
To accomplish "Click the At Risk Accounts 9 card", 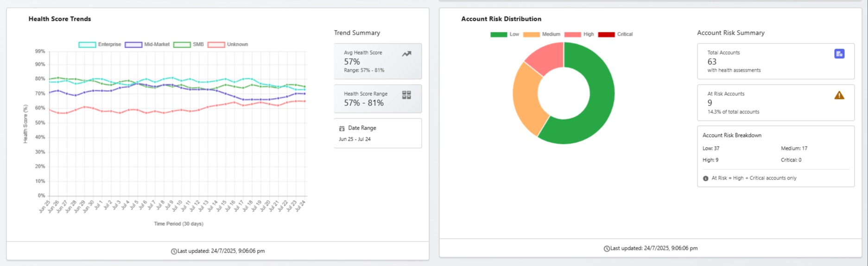I will pos(776,103).
